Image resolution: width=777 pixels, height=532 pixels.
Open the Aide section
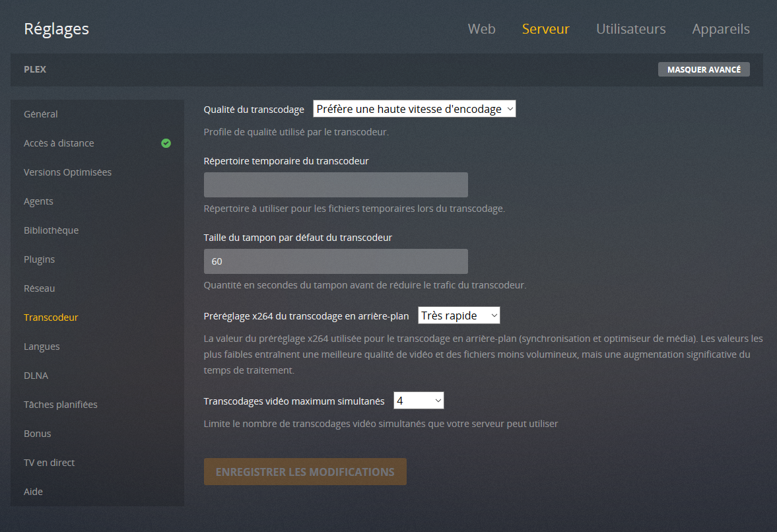point(33,492)
